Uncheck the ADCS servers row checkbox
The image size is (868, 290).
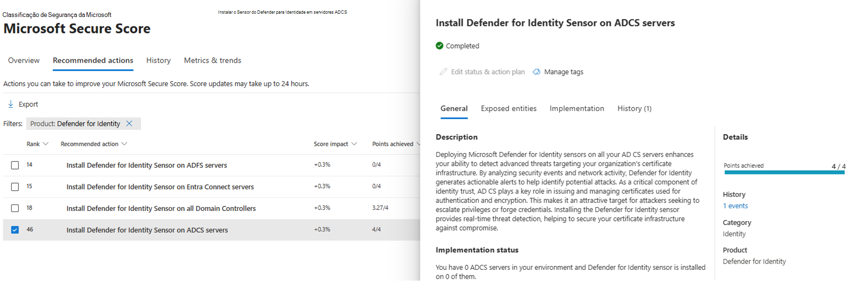pyautogui.click(x=15, y=230)
